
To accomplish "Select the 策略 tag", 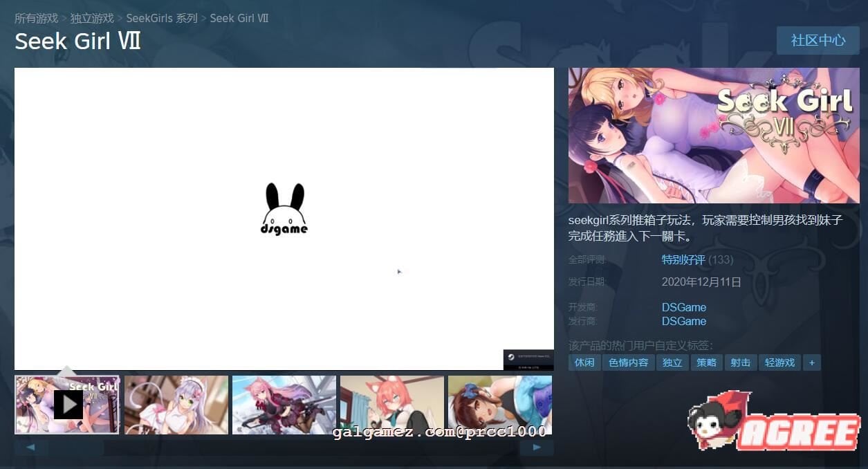I will tap(706, 362).
